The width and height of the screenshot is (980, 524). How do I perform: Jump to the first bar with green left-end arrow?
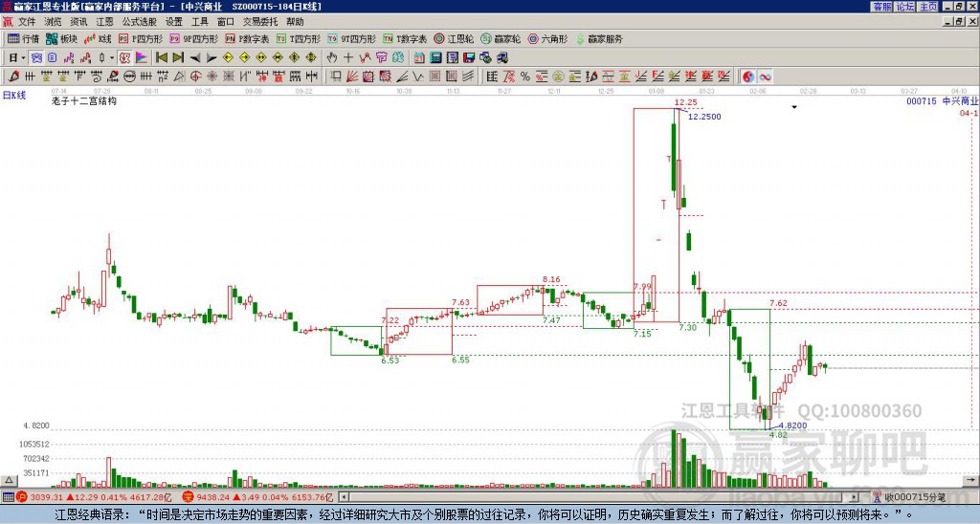(161, 57)
